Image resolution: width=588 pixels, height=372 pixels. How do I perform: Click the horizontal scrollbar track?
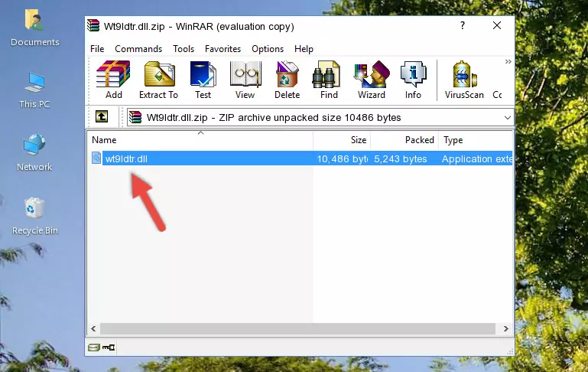[x=297, y=329]
